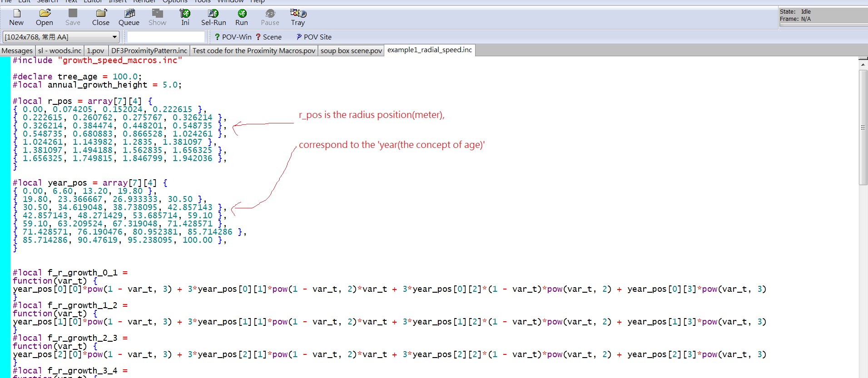The image size is (868, 378).
Task: Start rendering with the Run icon
Action: (x=242, y=17)
